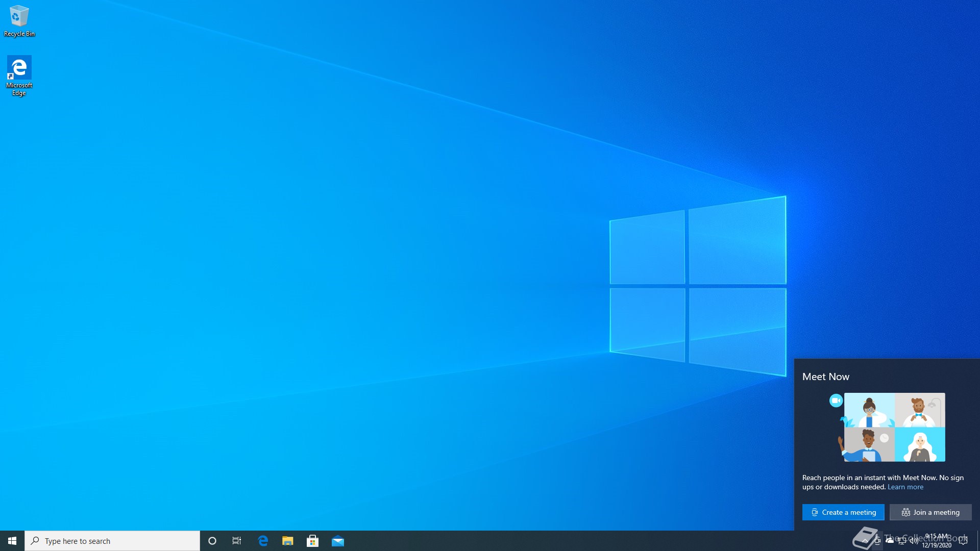Click the Meet Now illustration image
This screenshot has width=980, height=551.
(x=887, y=428)
